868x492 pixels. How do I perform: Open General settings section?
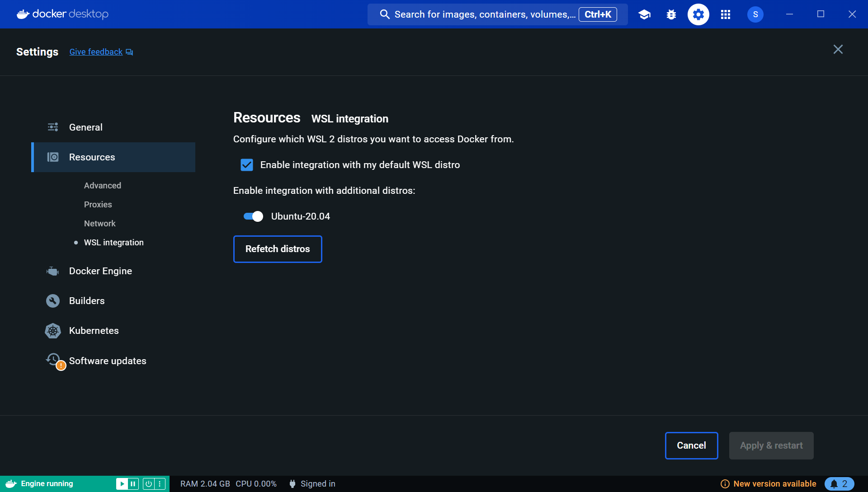(x=113, y=127)
